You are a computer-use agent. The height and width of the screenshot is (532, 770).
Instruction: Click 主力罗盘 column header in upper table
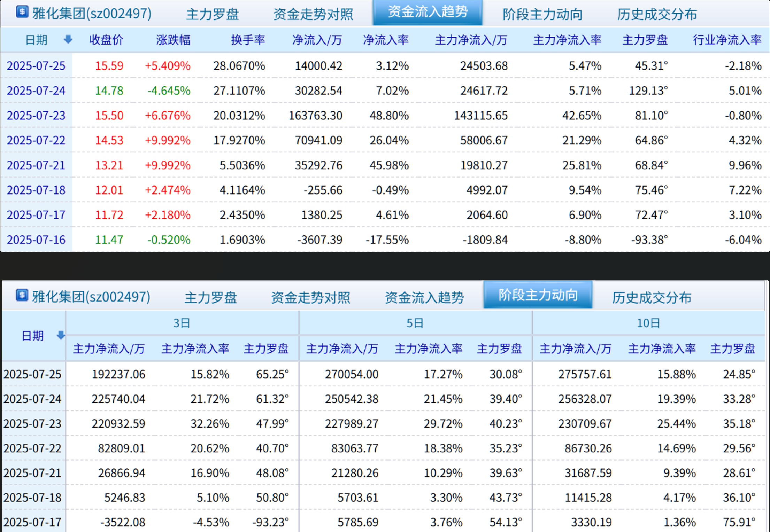point(645,40)
